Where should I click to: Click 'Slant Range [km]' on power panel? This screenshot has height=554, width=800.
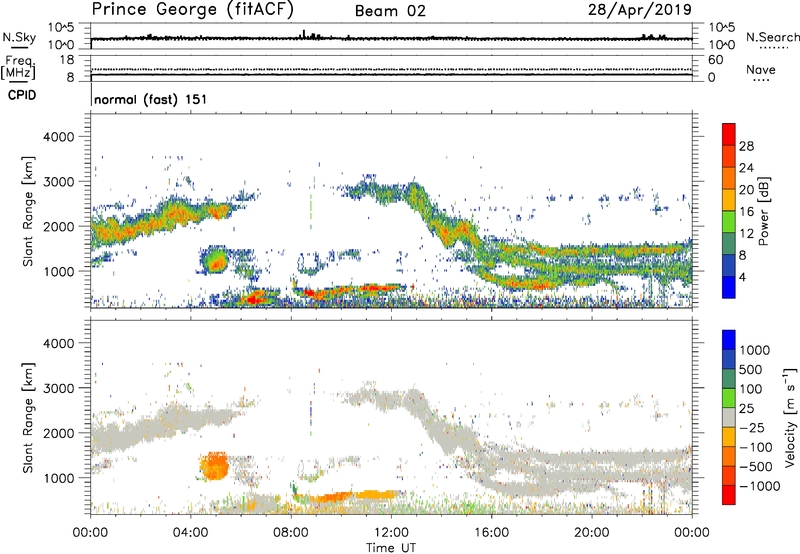28,211
